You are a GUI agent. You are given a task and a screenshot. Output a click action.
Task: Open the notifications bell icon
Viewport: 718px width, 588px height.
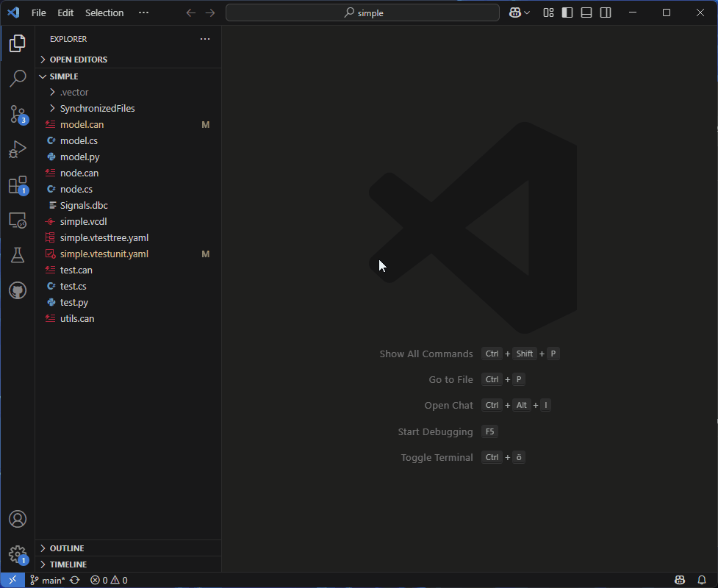tap(702, 580)
